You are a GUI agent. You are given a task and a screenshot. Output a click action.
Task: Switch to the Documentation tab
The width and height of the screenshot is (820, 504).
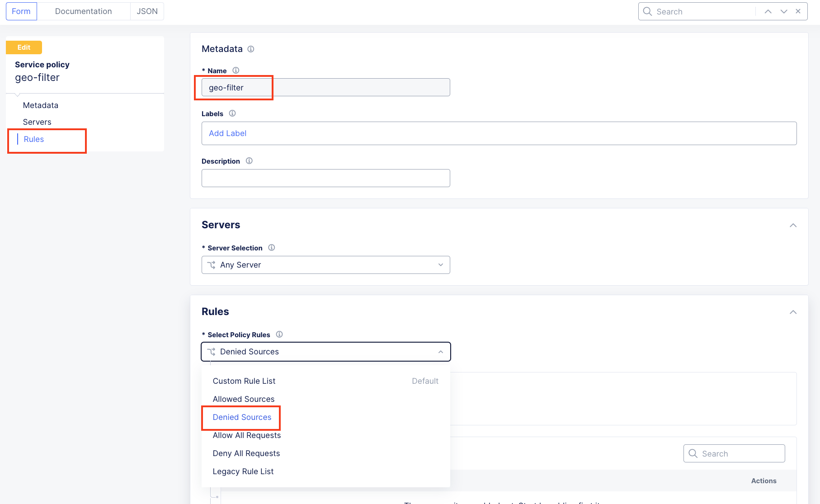pyautogui.click(x=84, y=11)
